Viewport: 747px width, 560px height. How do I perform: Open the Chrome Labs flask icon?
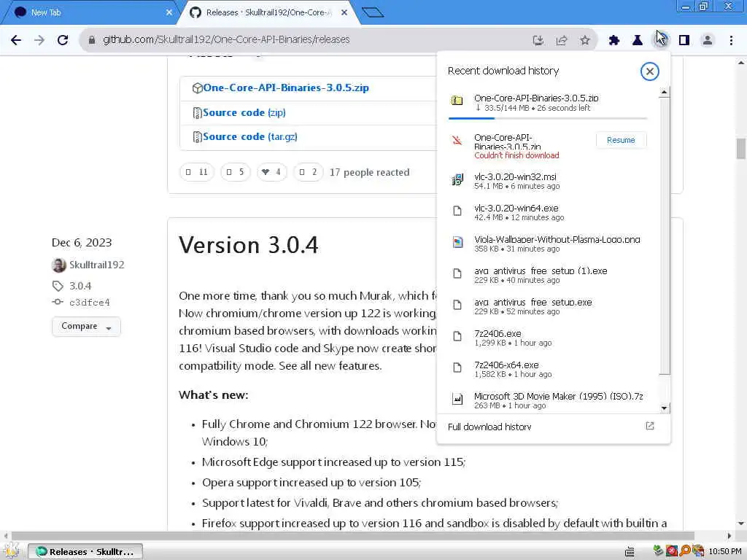click(x=638, y=41)
